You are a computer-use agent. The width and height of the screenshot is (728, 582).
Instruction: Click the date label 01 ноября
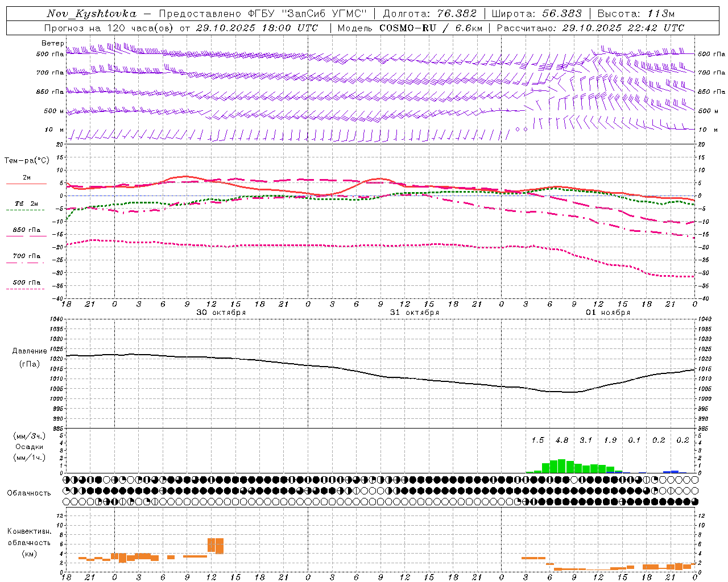608,313
